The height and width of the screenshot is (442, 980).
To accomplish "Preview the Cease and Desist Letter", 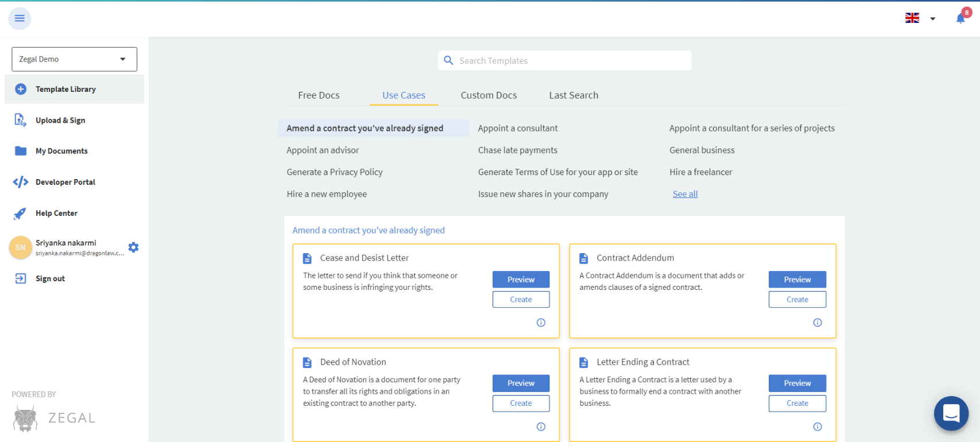I will (x=521, y=280).
